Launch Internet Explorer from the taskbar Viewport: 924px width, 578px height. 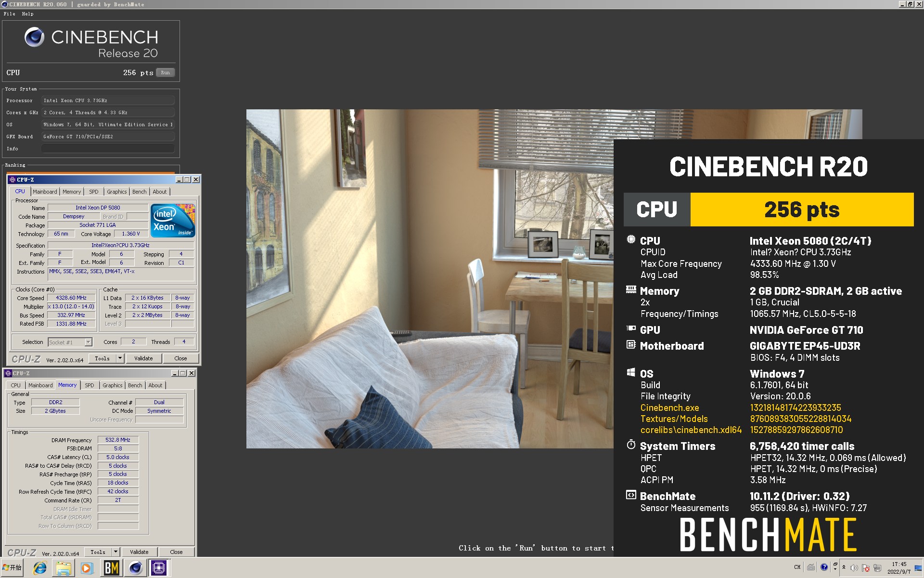click(39, 568)
